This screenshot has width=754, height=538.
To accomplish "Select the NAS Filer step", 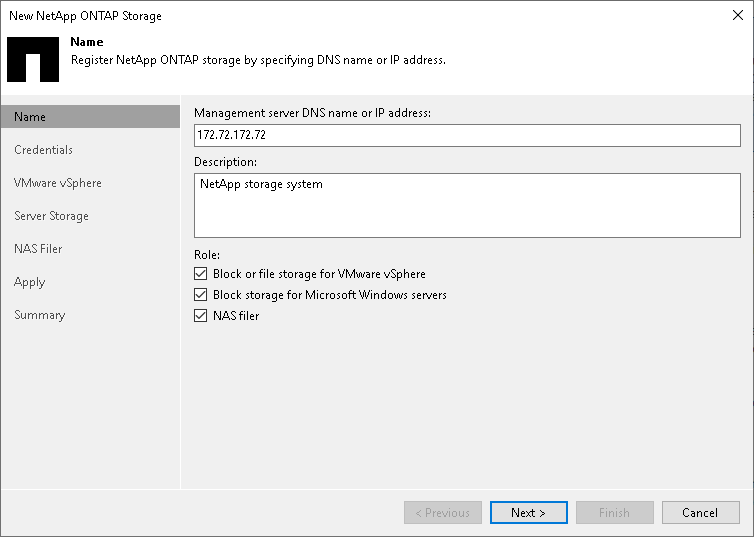I will point(38,249).
